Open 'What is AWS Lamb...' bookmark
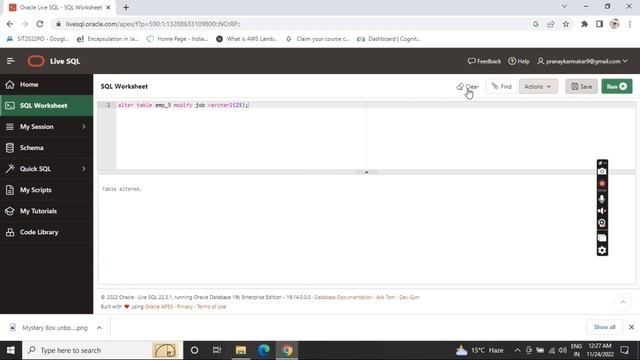 point(247,39)
